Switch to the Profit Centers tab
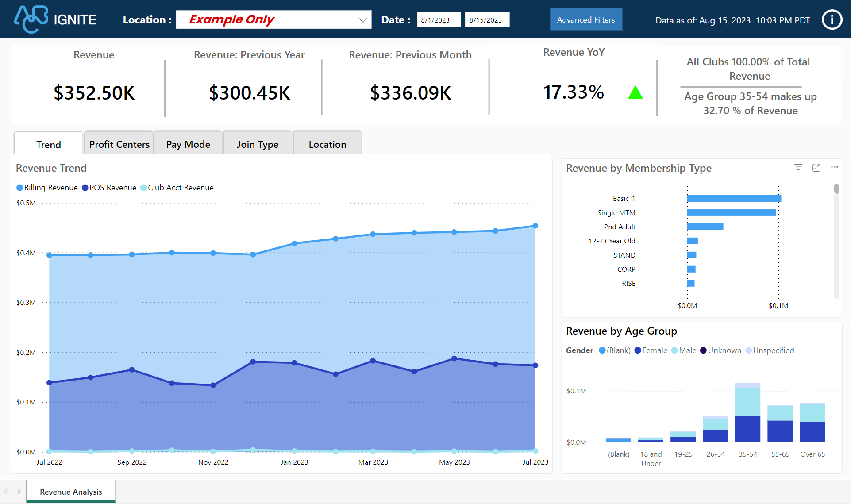This screenshot has height=504, width=851. [x=119, y=143]
